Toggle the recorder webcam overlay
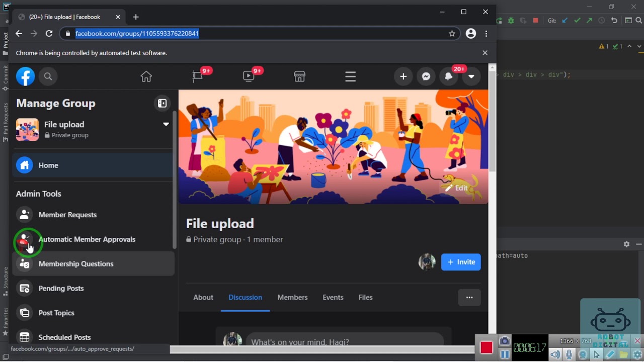The height and width of the screenshot is (362, 644). [x=583, y=354]
